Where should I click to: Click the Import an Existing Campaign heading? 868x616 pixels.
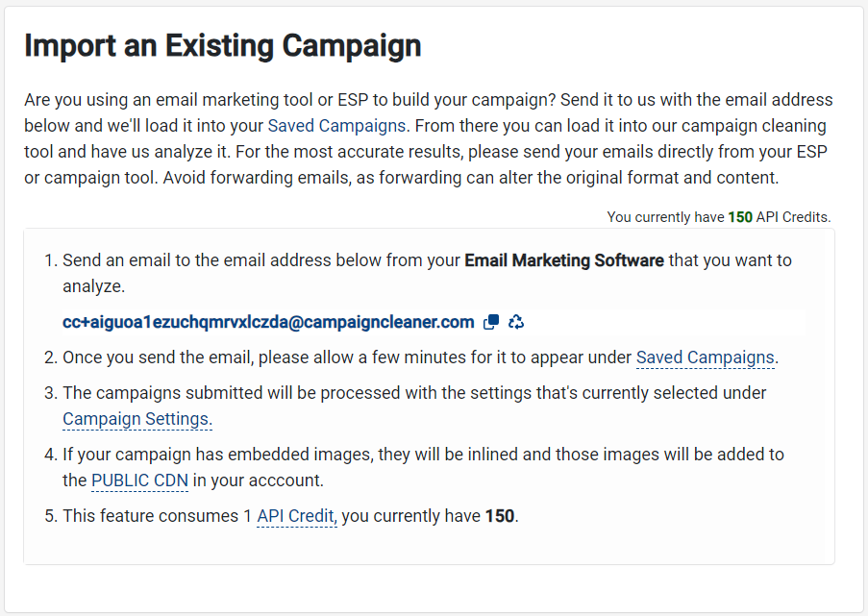coord(223,45)
